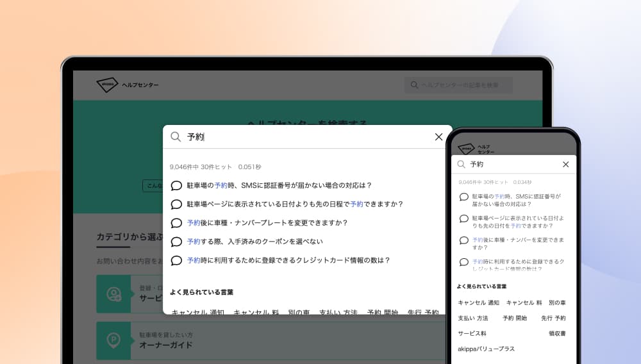Focus the laptop modal search field with 予約
This screenshot has height=364, width=641.
tap(306, 137)
